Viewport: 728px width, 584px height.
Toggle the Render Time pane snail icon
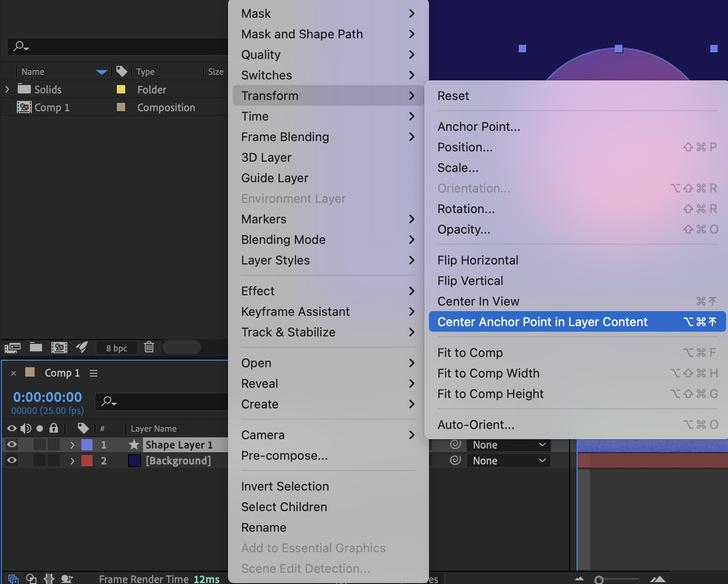(67, 579)
